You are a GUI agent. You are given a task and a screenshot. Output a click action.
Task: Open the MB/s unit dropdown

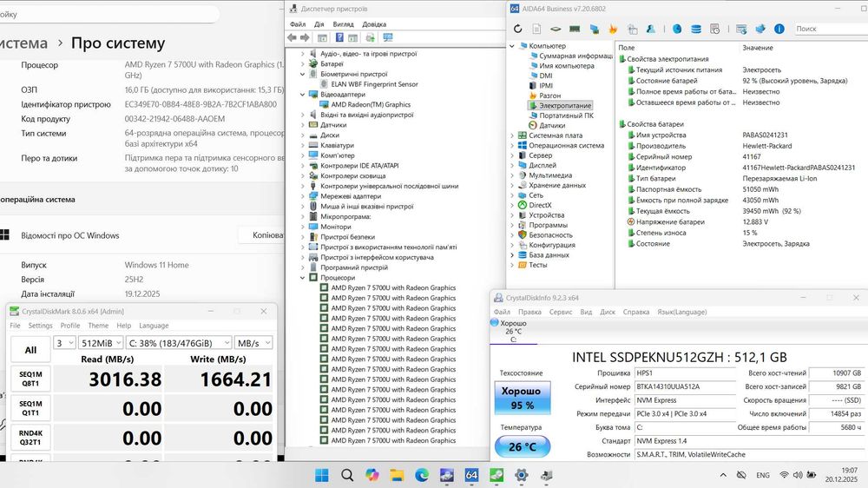253,343
